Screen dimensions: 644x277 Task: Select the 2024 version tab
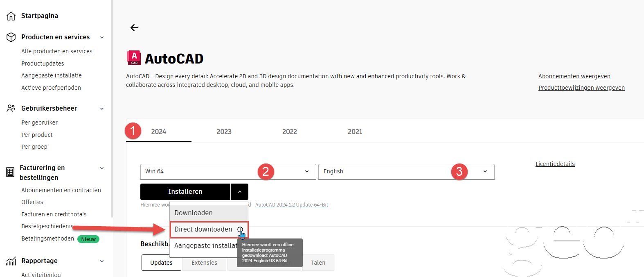click(x=159, y=132)
